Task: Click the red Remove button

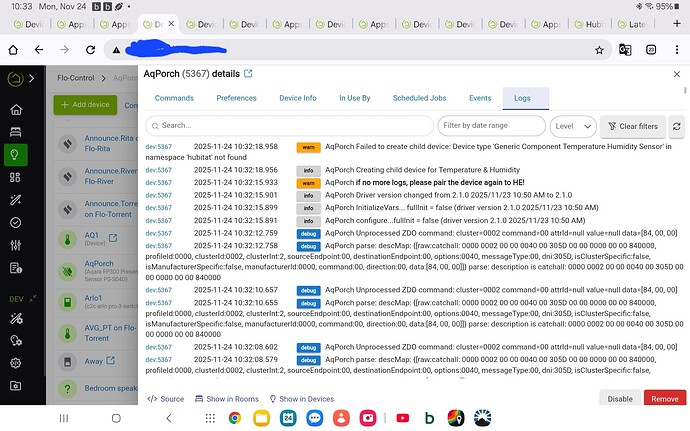Action: pyautogui.click(x=665, y=398)
